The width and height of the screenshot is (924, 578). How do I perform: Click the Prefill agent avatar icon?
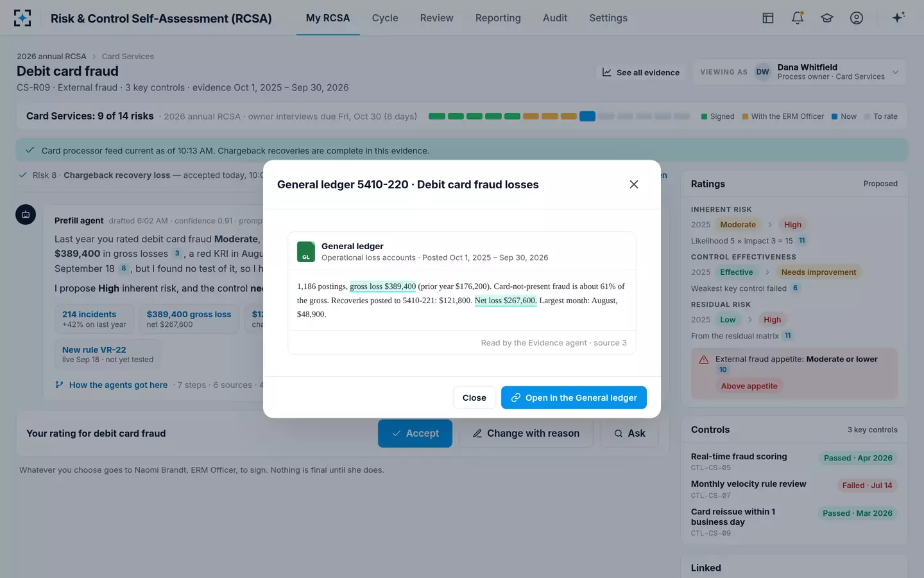click(26, 215)
